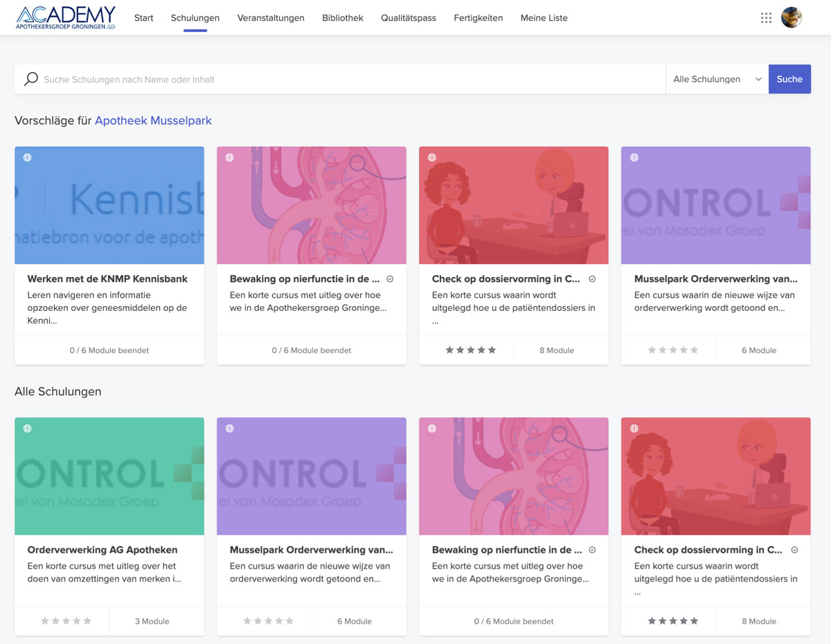
Task: Click the Suche button
Action: [789, 79]
